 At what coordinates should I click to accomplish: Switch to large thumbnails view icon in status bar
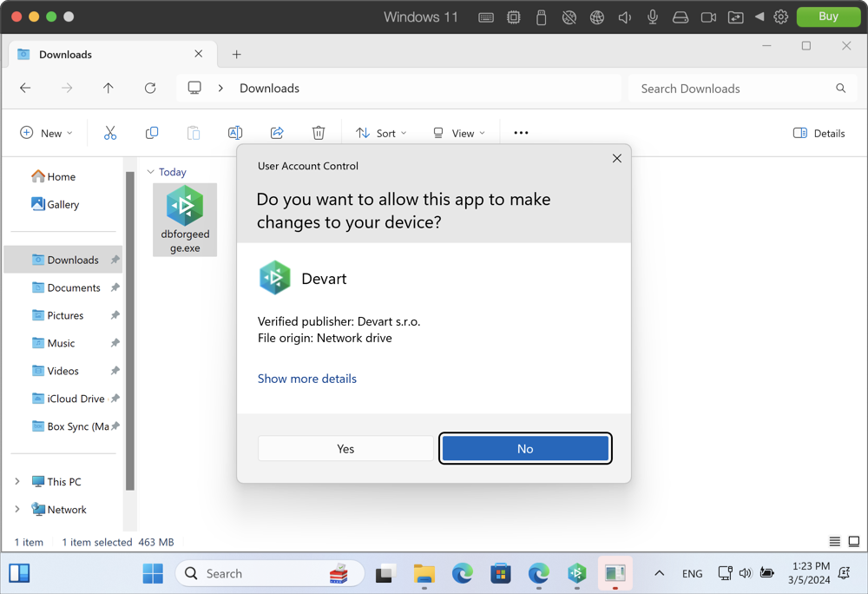854,541
